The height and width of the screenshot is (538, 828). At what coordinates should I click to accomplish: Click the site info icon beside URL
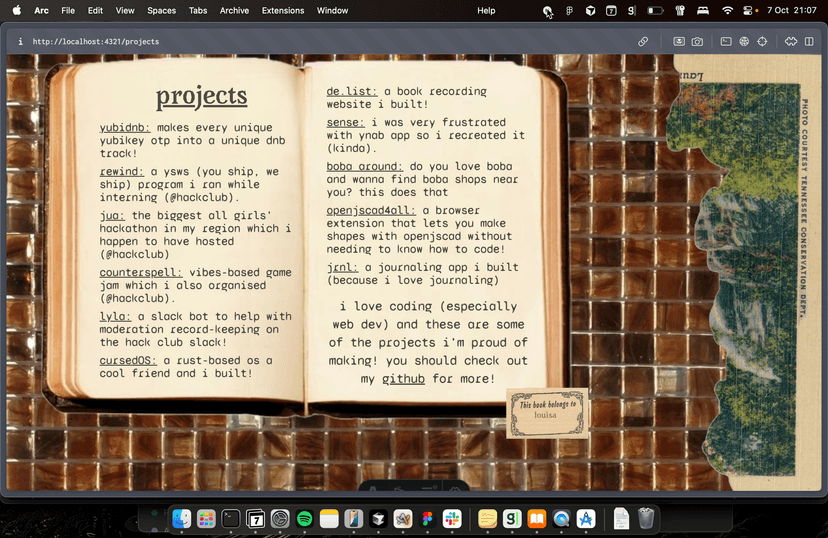tap(20, 42)
